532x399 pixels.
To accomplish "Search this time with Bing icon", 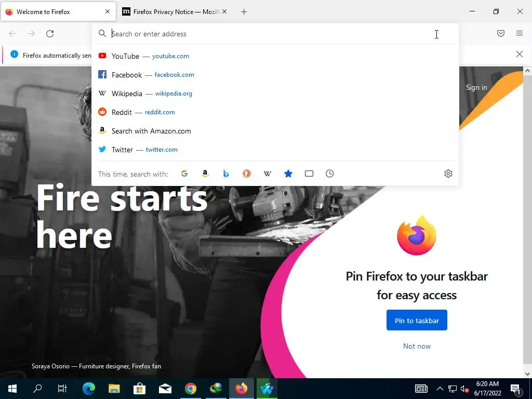I will [226, 174].
